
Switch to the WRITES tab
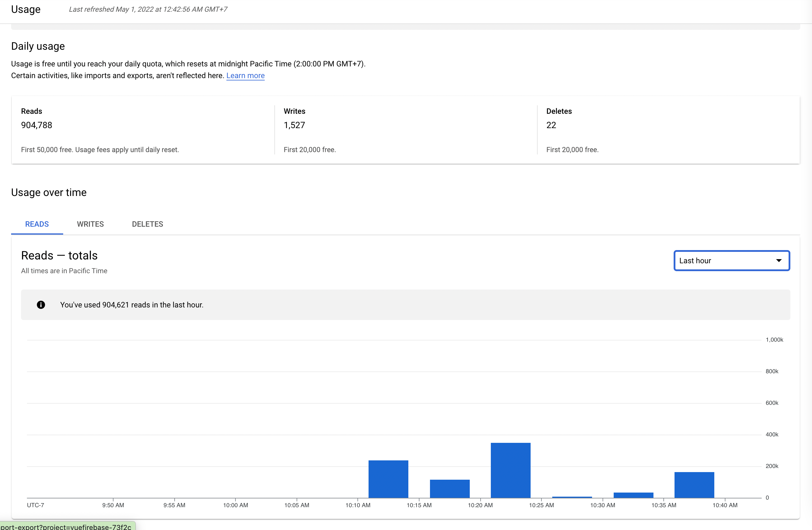coord(90,224)
